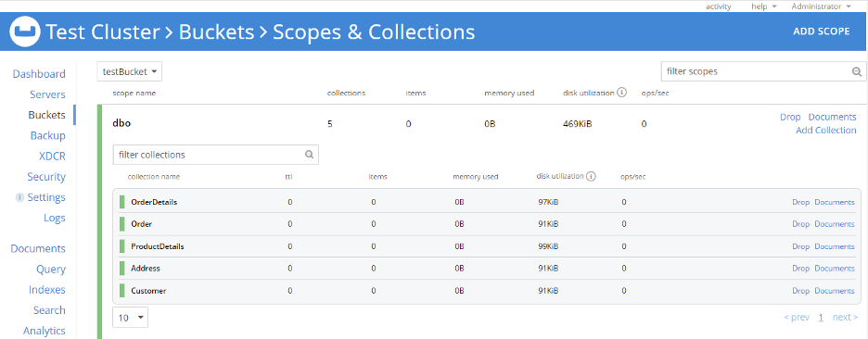Screen dimensions: 868x339
Task: Open Documents for Customer collection
Action: click(x=835, y=291)
